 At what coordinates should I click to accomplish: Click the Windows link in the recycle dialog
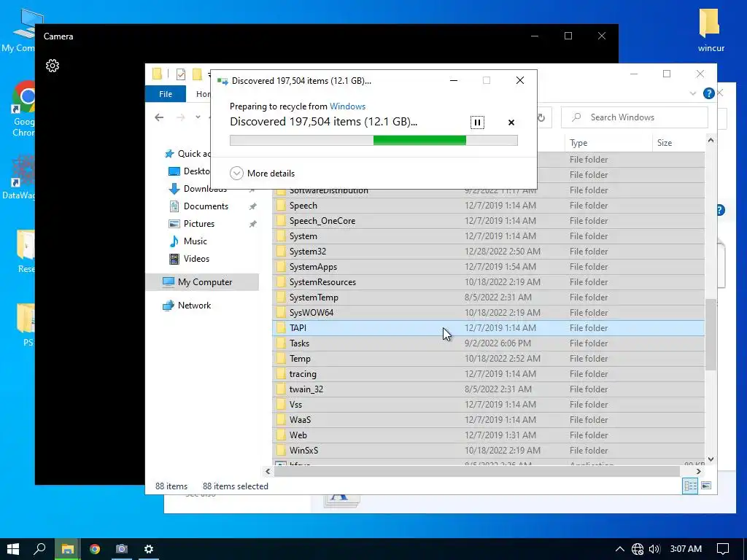coord(347,106)
